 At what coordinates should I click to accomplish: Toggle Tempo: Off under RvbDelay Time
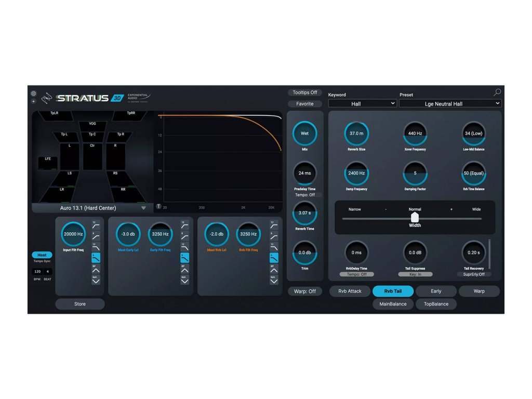click(356, 274)
